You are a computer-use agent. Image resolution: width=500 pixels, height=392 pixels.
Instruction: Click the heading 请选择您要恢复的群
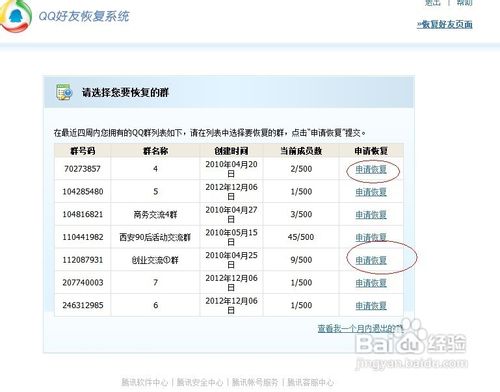pyautogui.click(x=125, y=92)
